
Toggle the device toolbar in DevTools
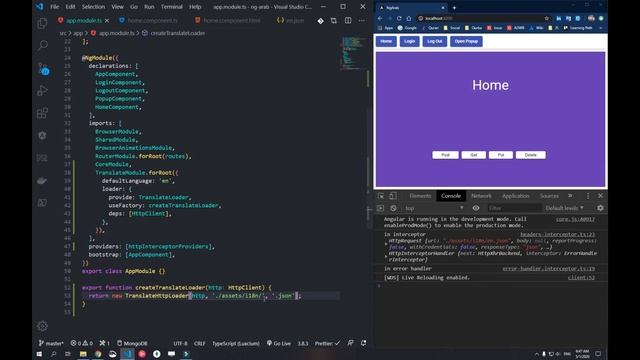click(x=392, y=196)
